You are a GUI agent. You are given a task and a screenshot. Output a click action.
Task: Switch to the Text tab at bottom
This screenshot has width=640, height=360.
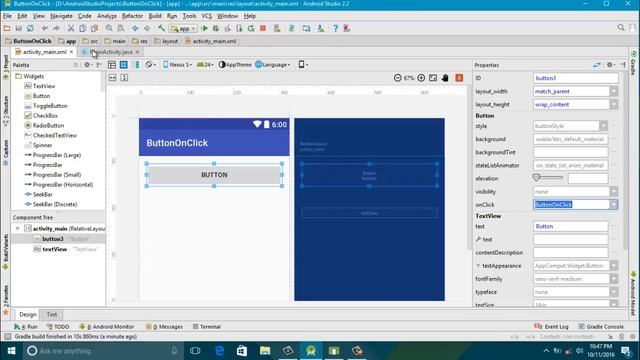52,314
